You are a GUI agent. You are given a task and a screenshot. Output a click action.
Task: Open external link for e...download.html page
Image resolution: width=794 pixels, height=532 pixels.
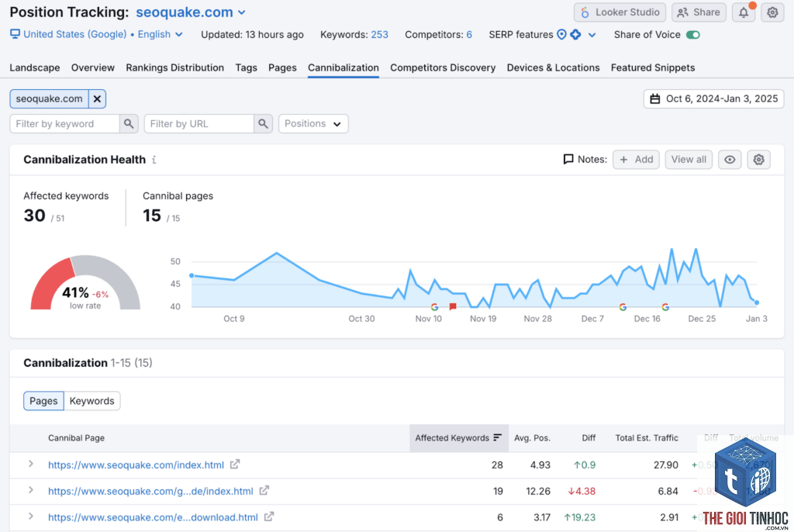tap(269, 516)
